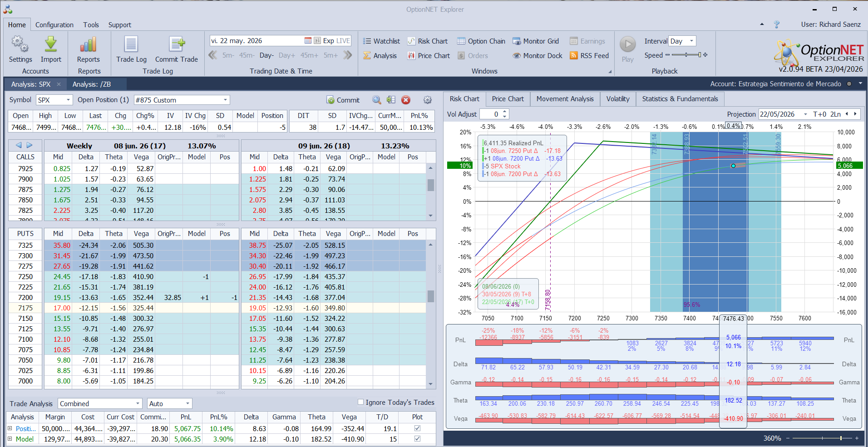Click the Day- step back button

tap(266, 55)
